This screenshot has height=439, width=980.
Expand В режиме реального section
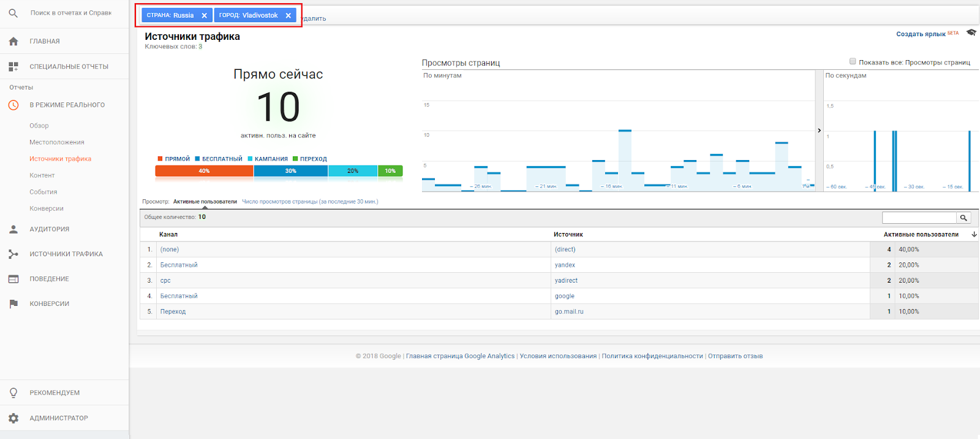pos(67,105)
